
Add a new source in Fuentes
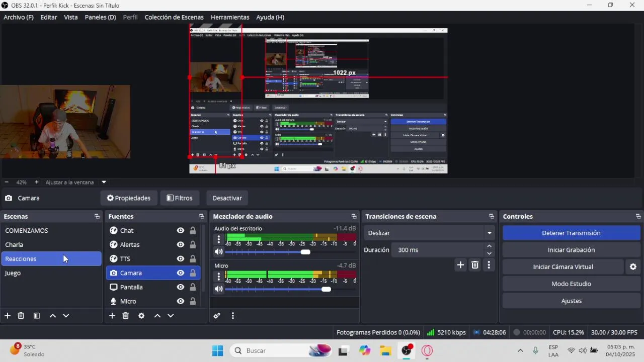pyautogui.click(x=112, y=316)
